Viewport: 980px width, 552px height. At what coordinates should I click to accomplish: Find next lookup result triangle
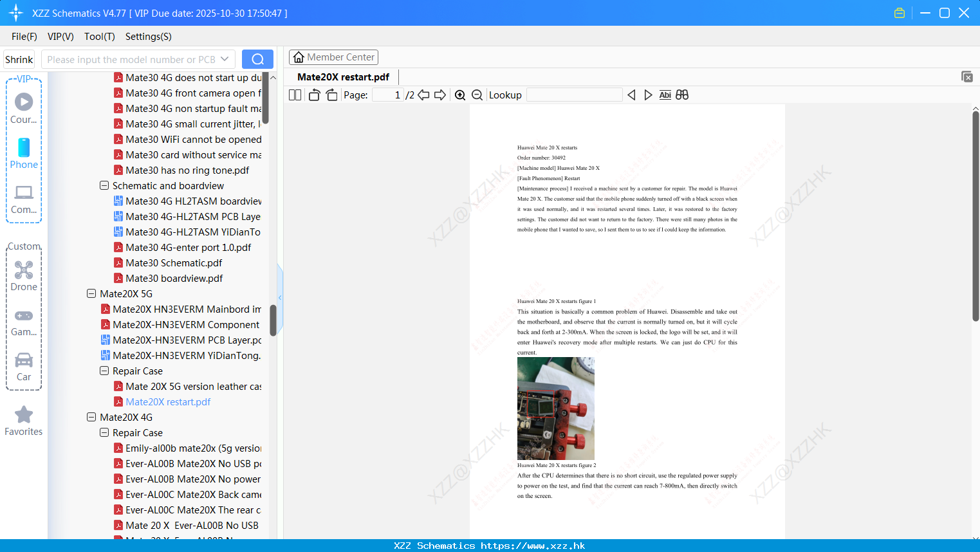(x=648, y=95)
